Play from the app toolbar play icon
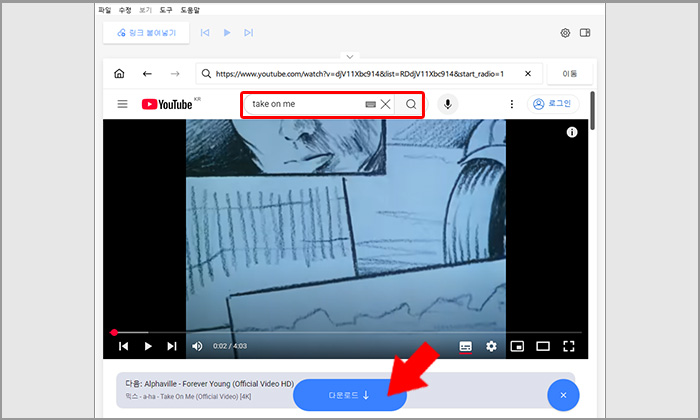The height and width of the screenshot is (420, 700). [x=227, y=33]
